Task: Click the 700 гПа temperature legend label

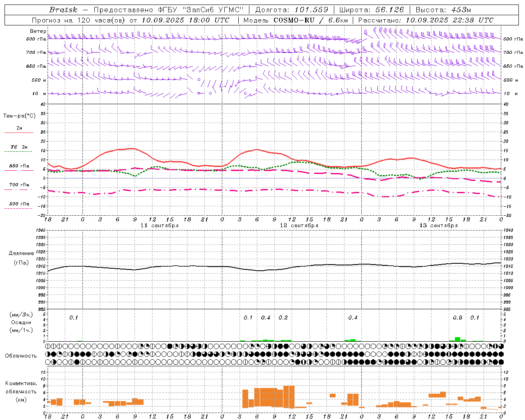Action: coord(19,185)
